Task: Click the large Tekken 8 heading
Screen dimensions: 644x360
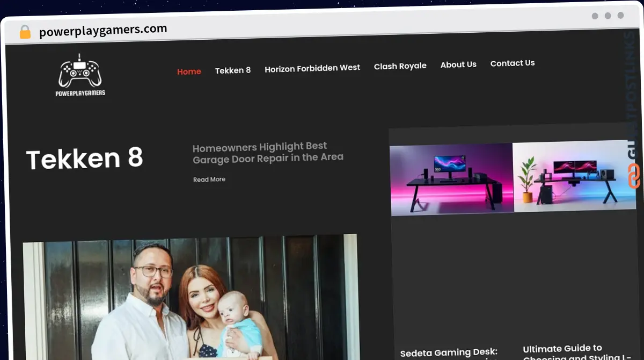Action: (x=85, y=159)
